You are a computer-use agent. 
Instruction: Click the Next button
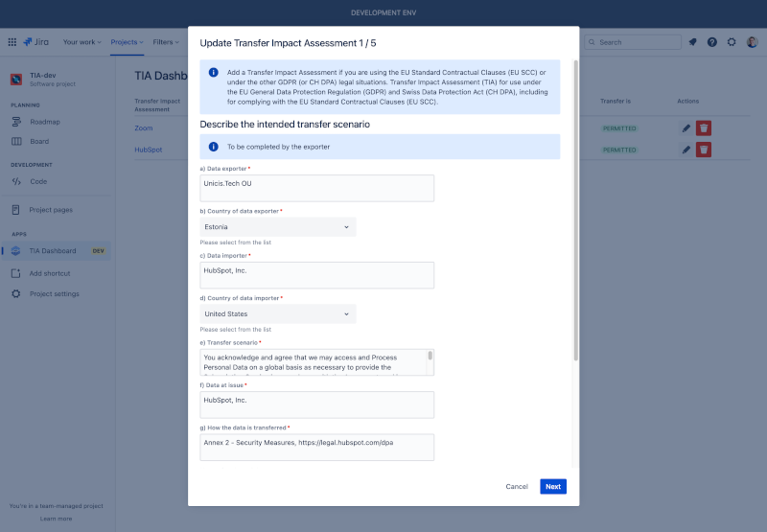pos(553,487)
